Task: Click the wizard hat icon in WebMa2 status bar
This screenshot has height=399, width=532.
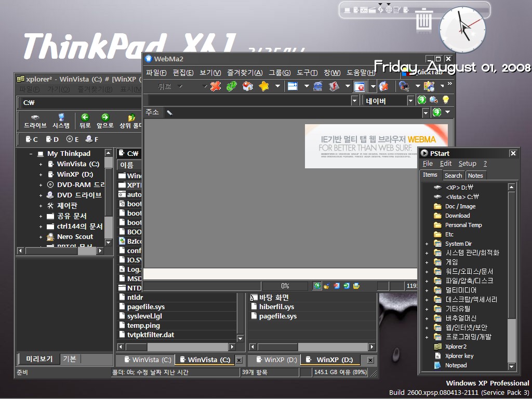Action: tap(326, 286)
